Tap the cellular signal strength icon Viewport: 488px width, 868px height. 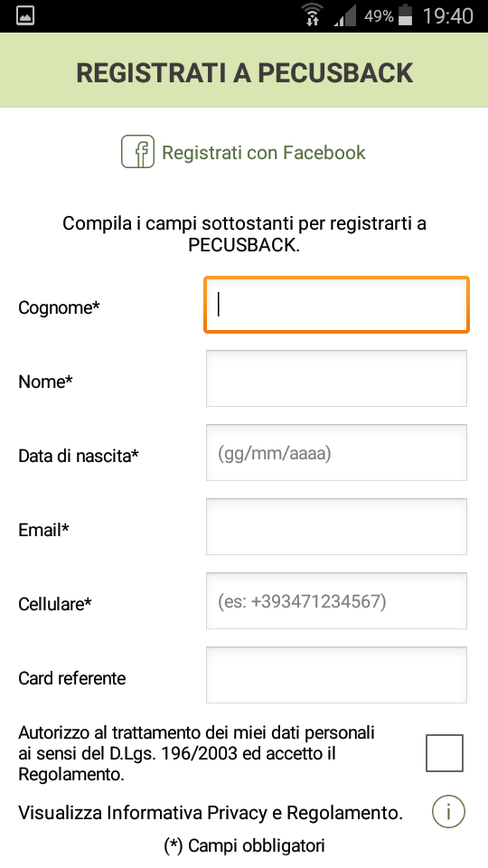click(345, 15)
